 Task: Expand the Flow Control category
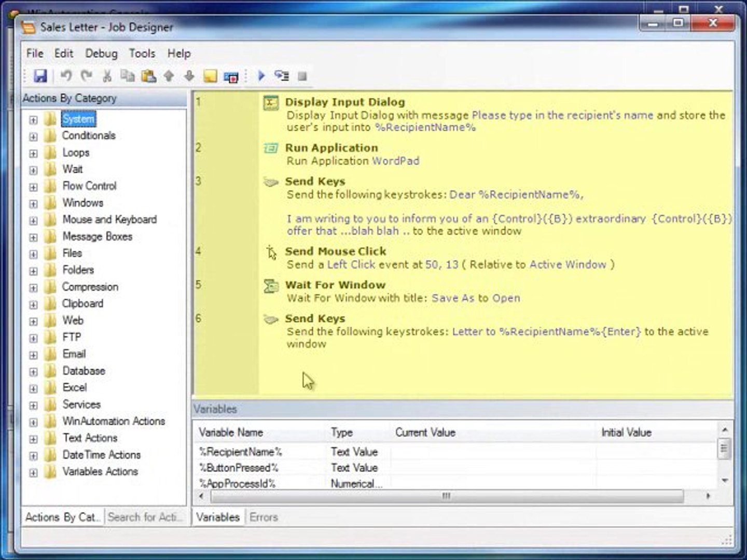click(33, 187)
